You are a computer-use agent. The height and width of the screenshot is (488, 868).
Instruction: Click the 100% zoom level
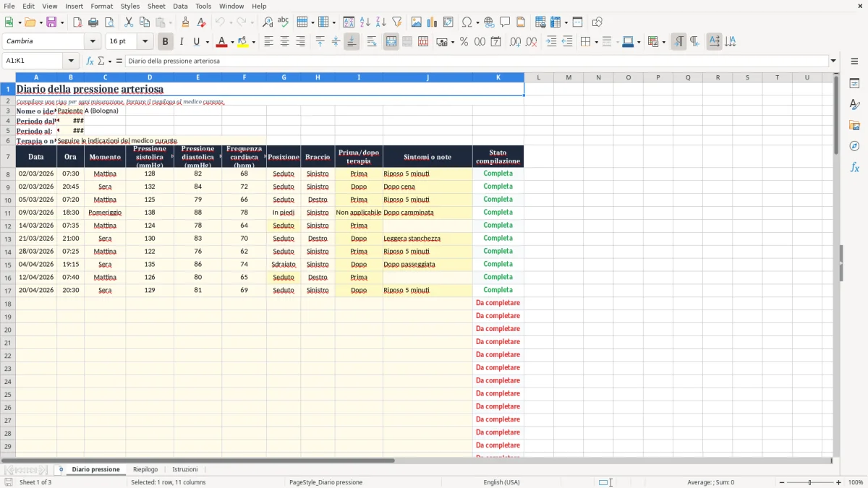click(856, 482)
